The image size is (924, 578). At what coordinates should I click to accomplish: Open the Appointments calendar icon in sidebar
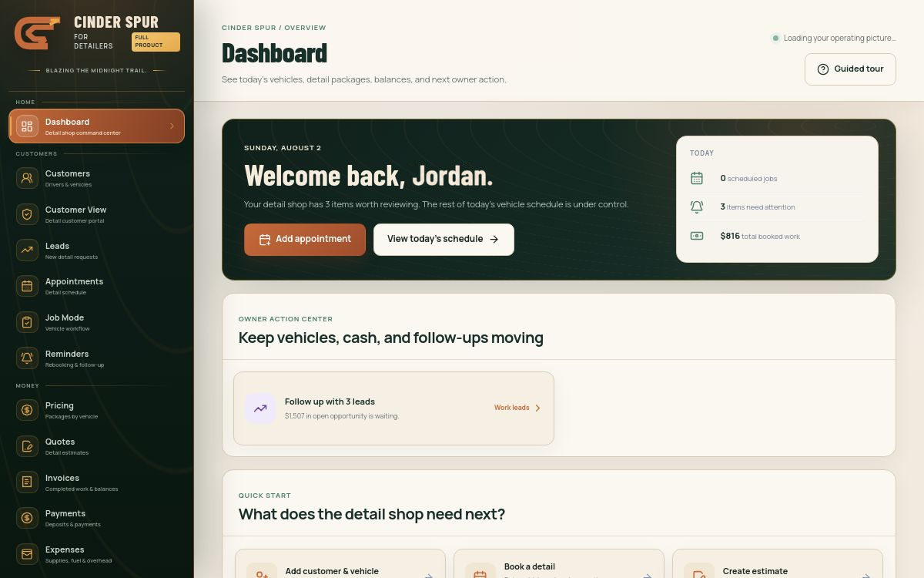[x=27, y=286]
